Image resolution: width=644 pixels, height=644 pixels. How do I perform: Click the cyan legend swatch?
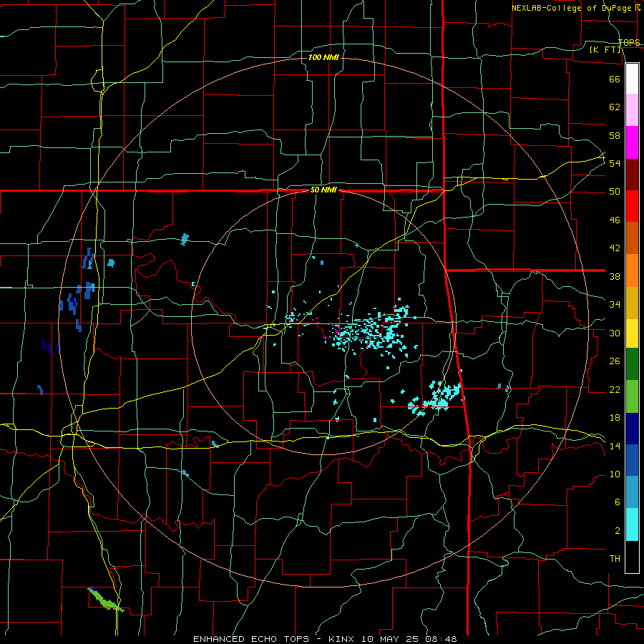(x=632, y=525)
